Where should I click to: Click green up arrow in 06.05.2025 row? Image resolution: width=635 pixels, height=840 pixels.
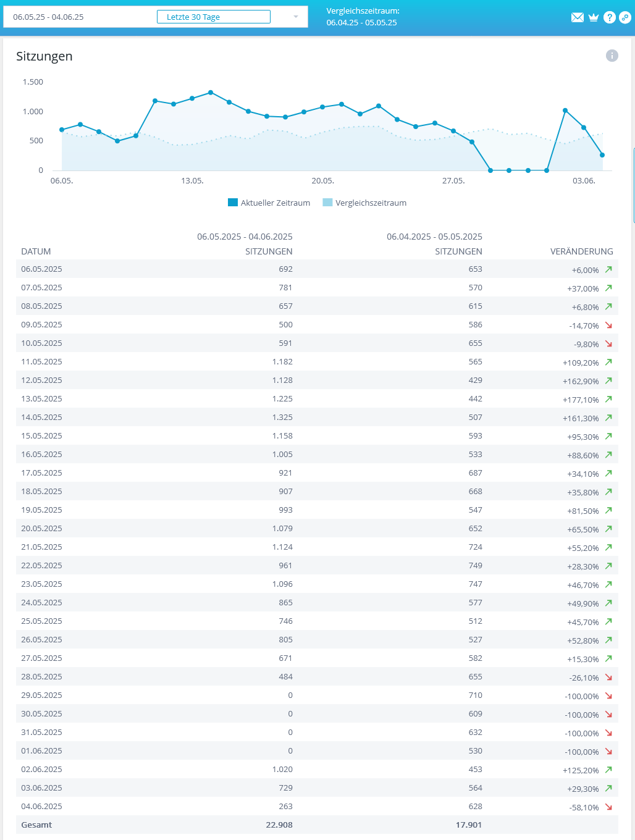(608, 269)
